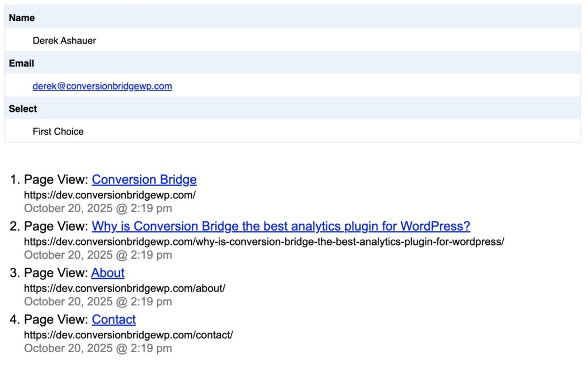Select the Page View label for item 4
The height and width of the screenshot is (370, 588).
[55, 320]
